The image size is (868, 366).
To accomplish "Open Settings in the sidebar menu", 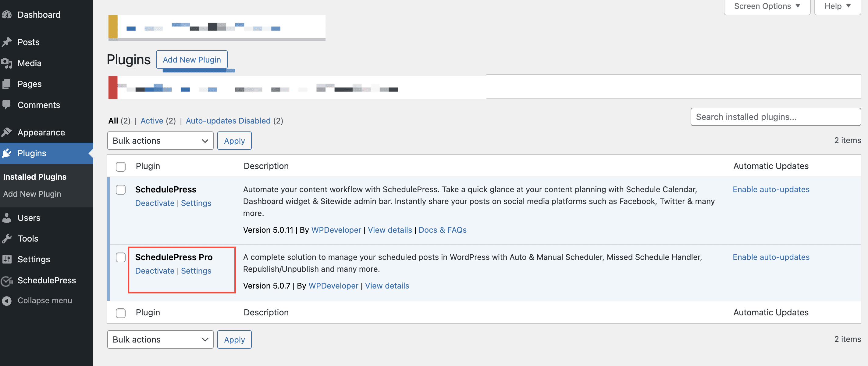I will point(34,260).
